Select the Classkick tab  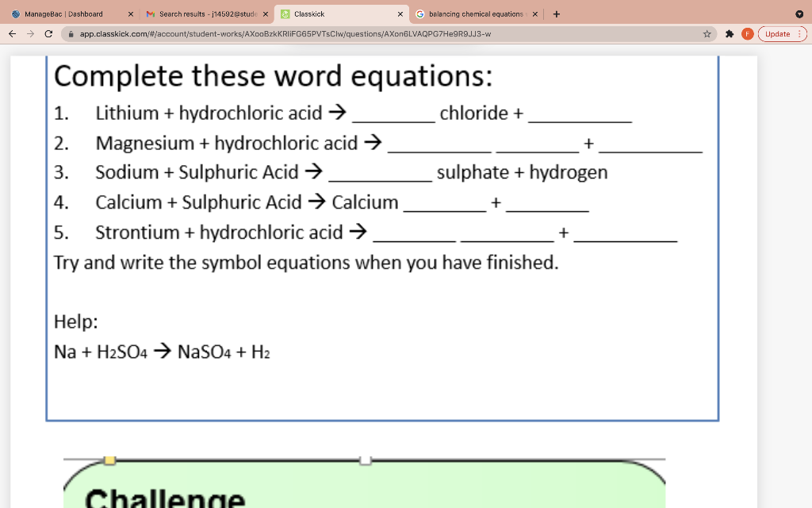(x=342, y=14)
